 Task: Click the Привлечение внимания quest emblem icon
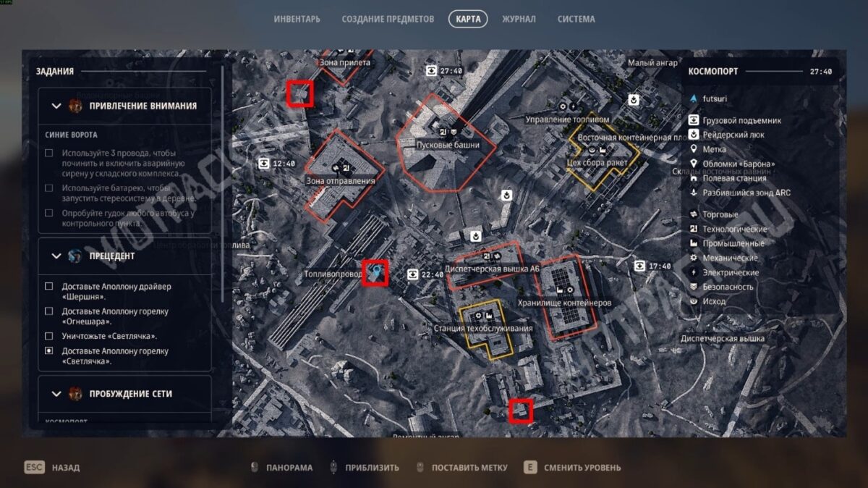(x=75, y=106)
